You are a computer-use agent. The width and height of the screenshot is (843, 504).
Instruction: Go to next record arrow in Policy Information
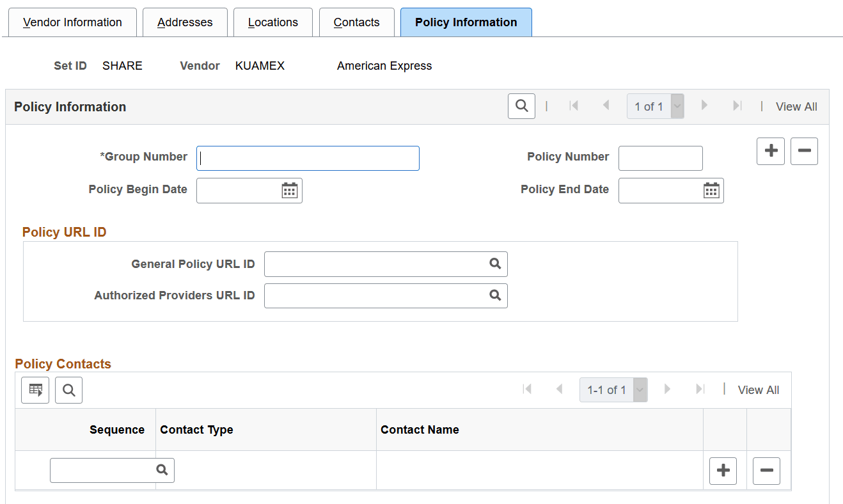click(x=704, y=106)
